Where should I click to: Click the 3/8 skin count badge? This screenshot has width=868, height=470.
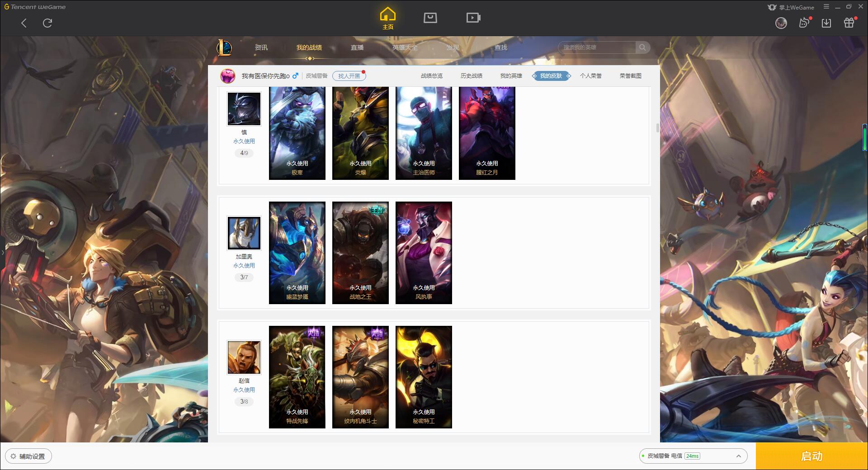pos(244,402)
